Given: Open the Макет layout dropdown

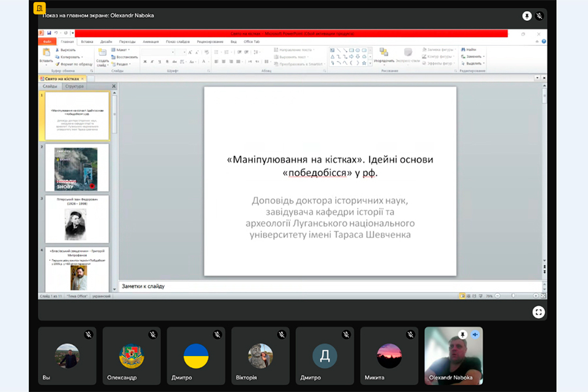Looking at the screenshot, I should (121, 50).
